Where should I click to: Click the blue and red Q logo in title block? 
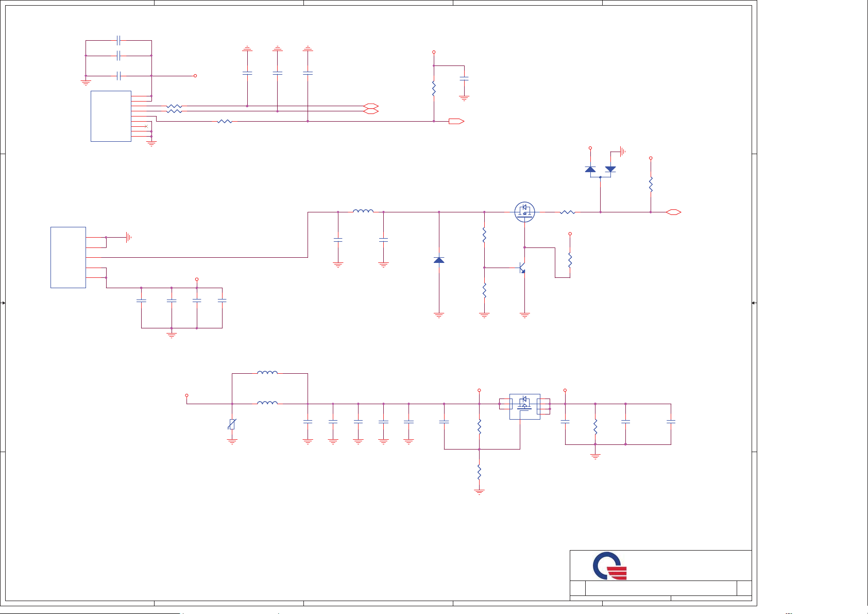[609, 566]
